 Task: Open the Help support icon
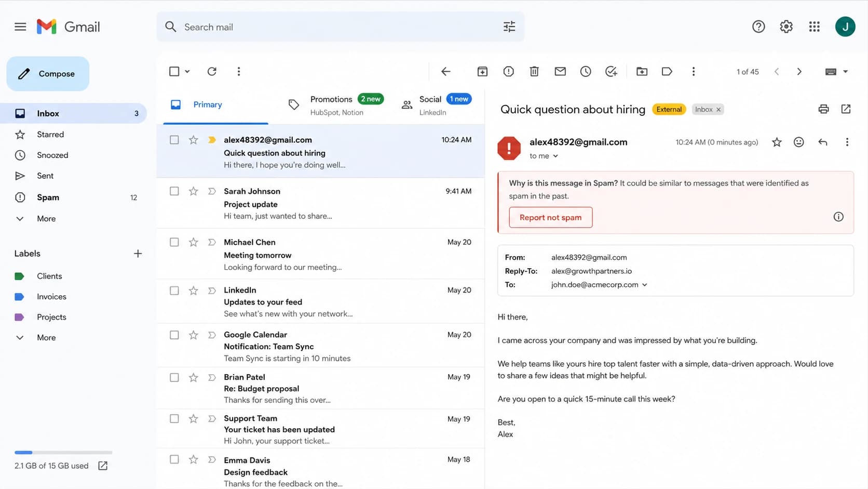(x=758, y=27)
